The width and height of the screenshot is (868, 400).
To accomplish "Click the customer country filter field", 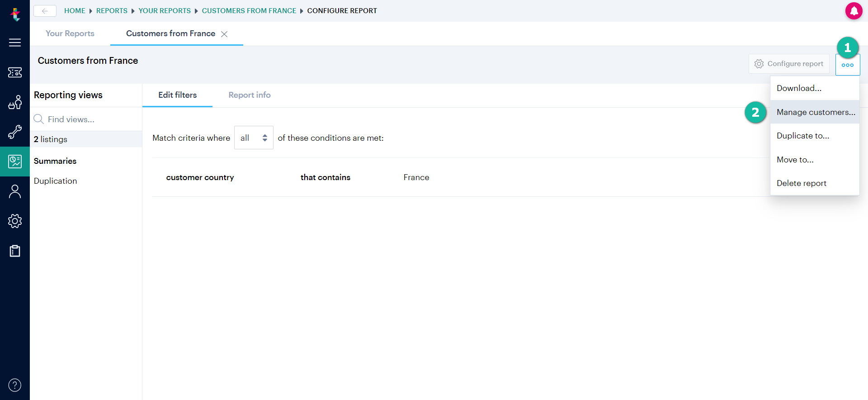I will [x=200, y=177].
